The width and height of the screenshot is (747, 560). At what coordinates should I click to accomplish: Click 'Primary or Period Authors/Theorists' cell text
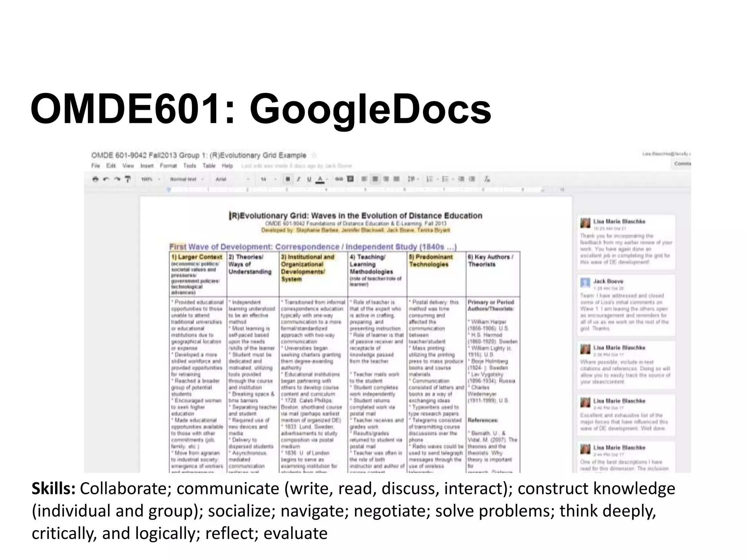(491, 306)
